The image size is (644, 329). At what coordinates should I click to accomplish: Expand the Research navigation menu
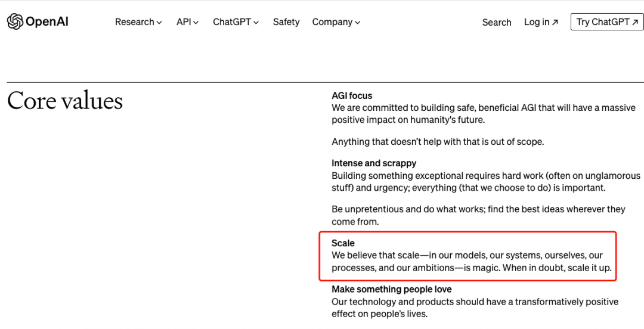tap(138, 22)
